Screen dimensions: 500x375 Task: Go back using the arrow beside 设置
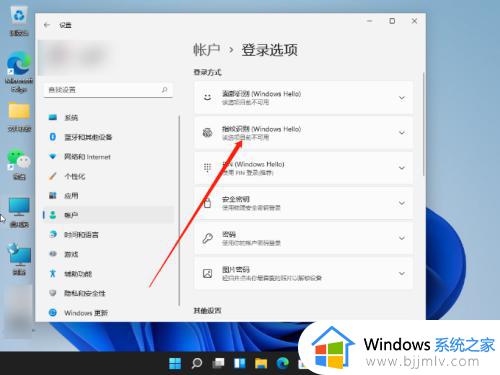pyautogui.click(x=47, y=25)
